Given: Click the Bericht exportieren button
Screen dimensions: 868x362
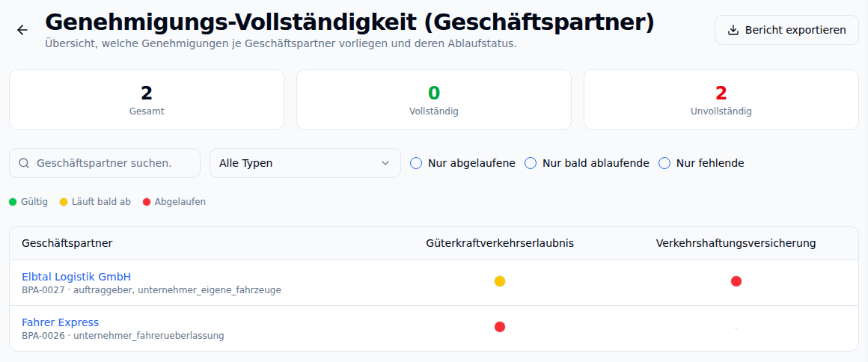Looking at the screenshot, I should point(786,30).
